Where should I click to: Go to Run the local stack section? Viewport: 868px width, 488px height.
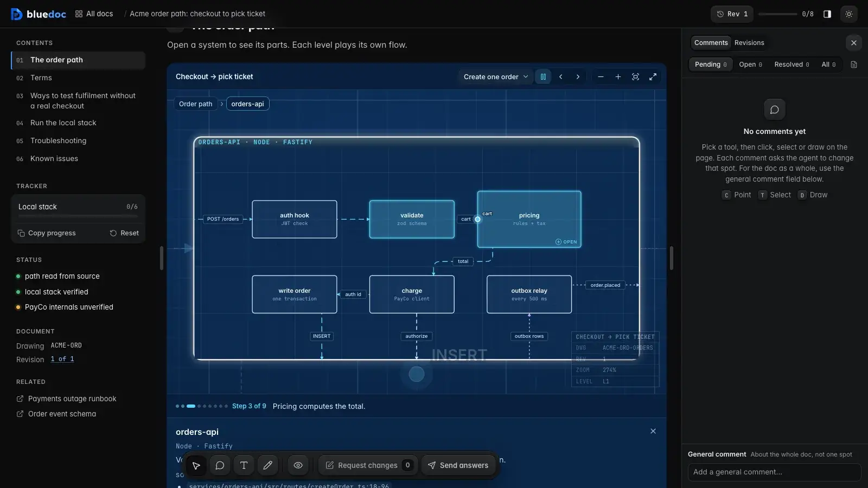click(78, 123)
